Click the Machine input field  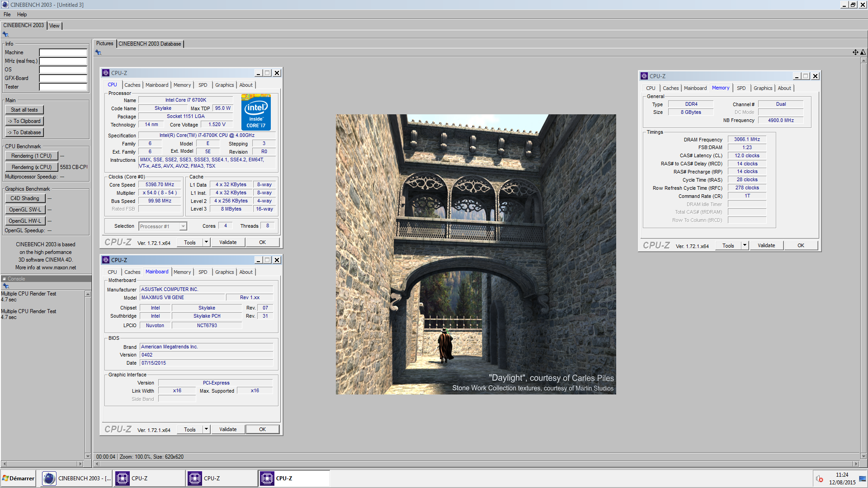click(x=63, y=52)
